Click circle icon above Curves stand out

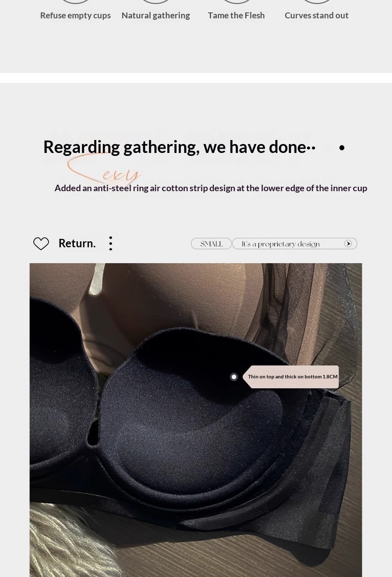coord(317,1)
